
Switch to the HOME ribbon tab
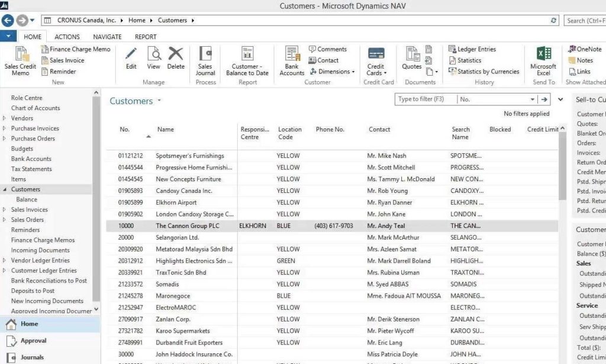33,37
